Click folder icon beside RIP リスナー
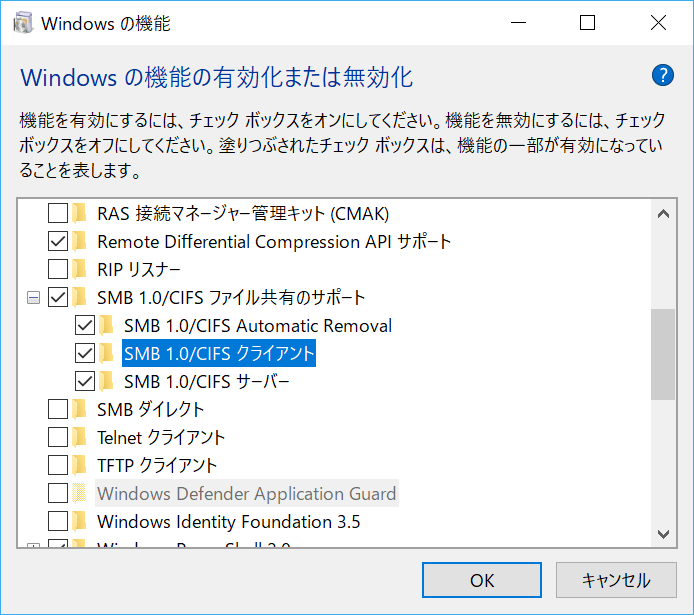 click(x=79, y=269)
